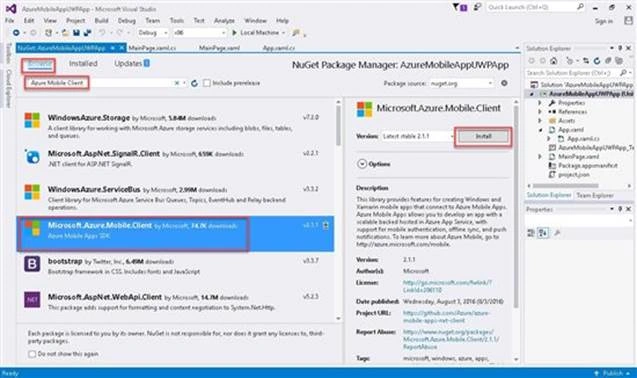Click the Alphabetical sort icon in Properties
Viewport: 637px width, 378px height.
tap(543, 233)
